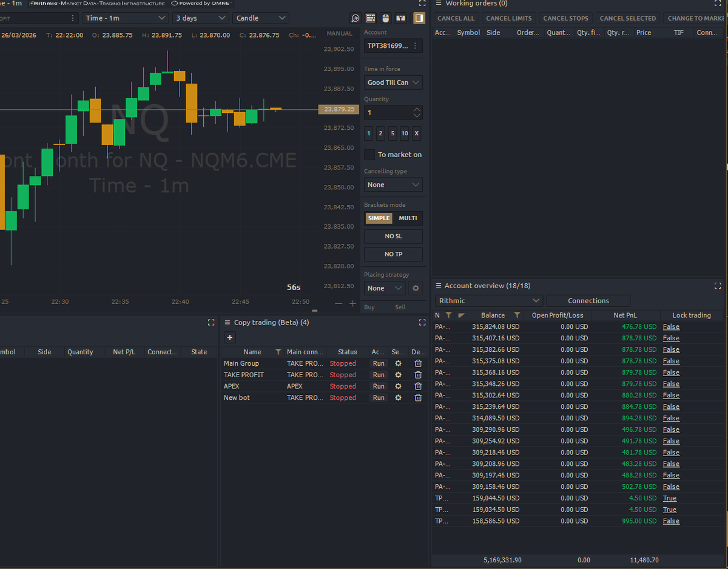Click the NO TP bracket button
728x569 pixels.
(393, 254)
